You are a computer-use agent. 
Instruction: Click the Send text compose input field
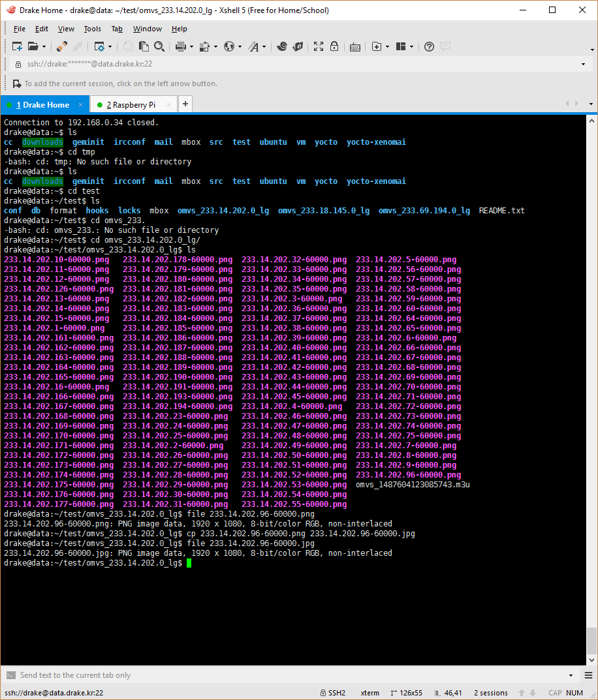click(x=261, y=675)
